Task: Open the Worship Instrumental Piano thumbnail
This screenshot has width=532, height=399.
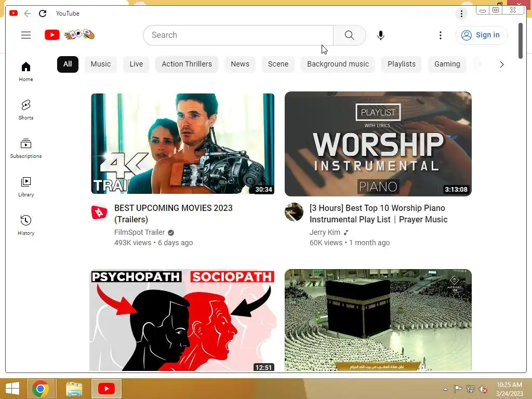Action: pyautogui.click(x=378, y=143)
